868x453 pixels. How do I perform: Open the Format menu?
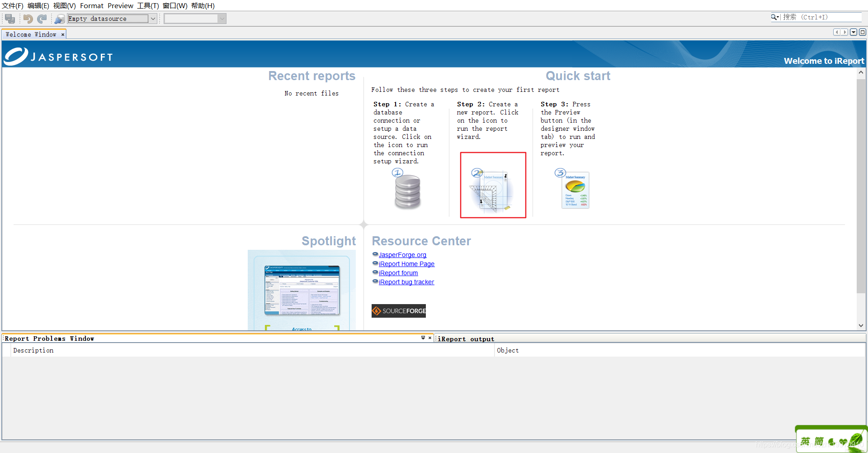[x=92, y=6]
